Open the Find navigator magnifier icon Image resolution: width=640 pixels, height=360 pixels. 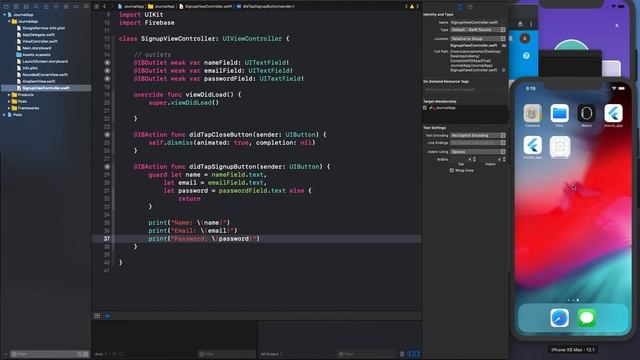pos(36,7)
